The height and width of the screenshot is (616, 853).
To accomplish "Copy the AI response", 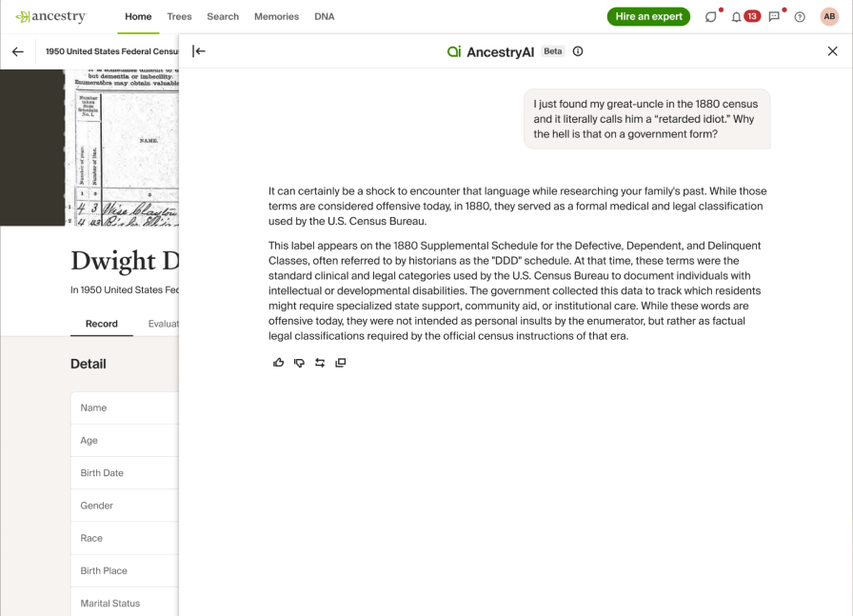I will tap(341, 363).
